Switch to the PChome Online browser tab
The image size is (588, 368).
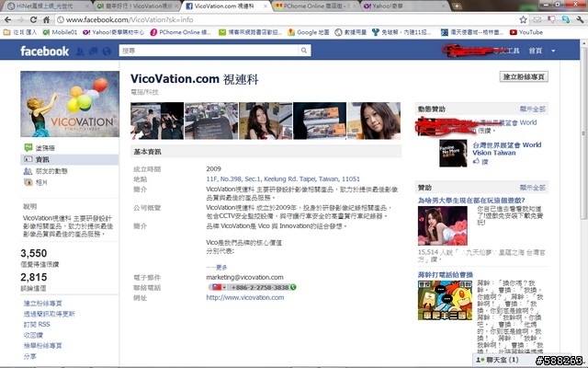(x=315, y=6)
